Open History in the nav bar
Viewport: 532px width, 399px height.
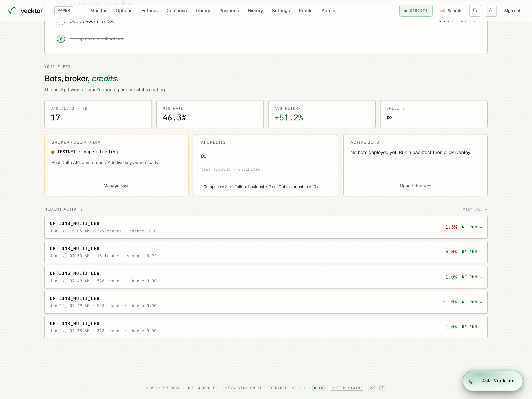tap(255, 11)
